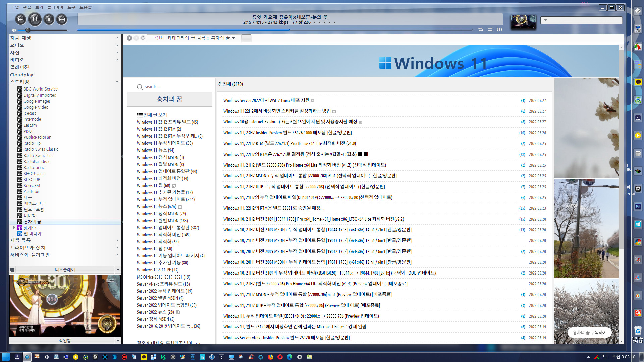Expand the 드라이브와 장치 section
The height and width of the screenshot is (362, 644).
(x=117, y=248)
